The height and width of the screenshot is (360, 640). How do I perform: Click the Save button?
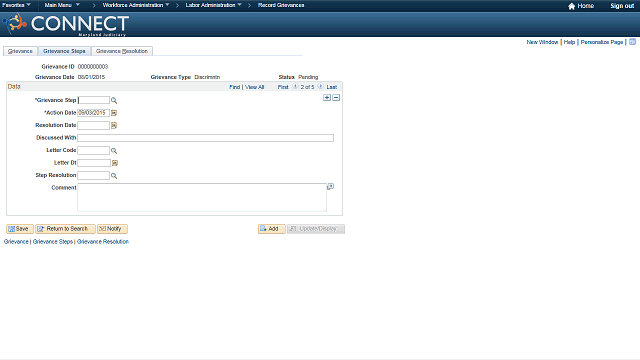[20, 229]
